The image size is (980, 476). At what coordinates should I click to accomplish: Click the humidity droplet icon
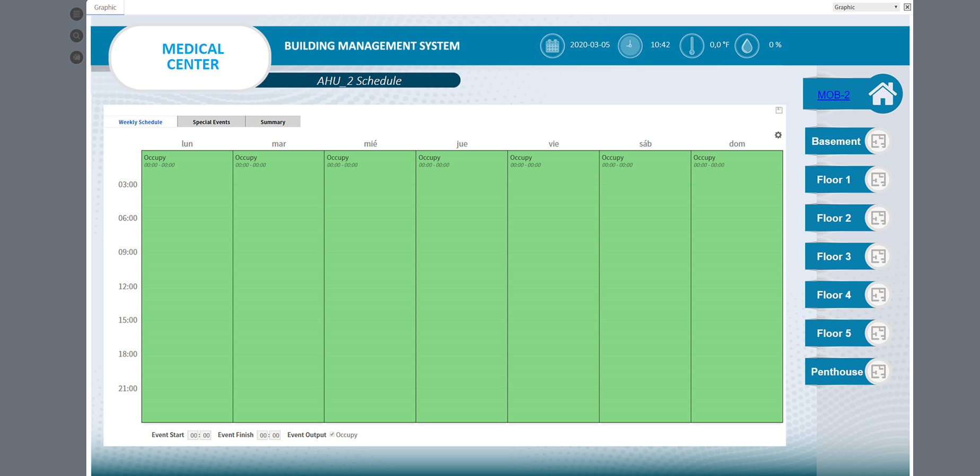tap(747, 46)
